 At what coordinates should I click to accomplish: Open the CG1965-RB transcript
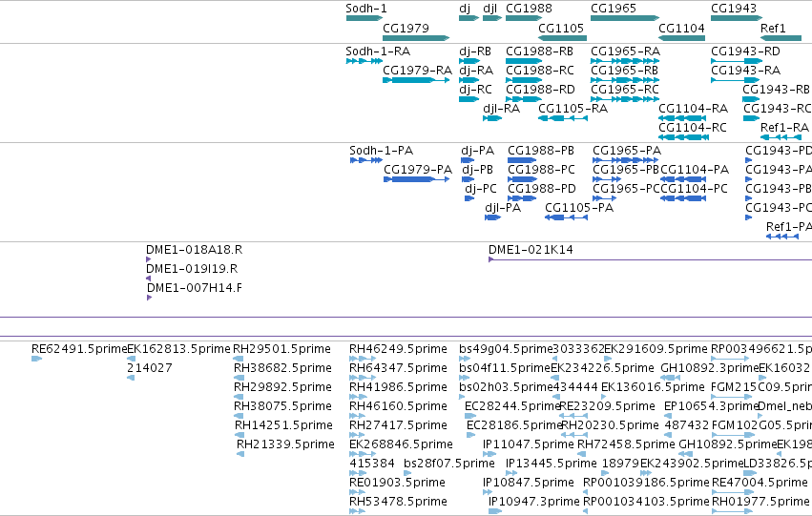pos(625,71)
